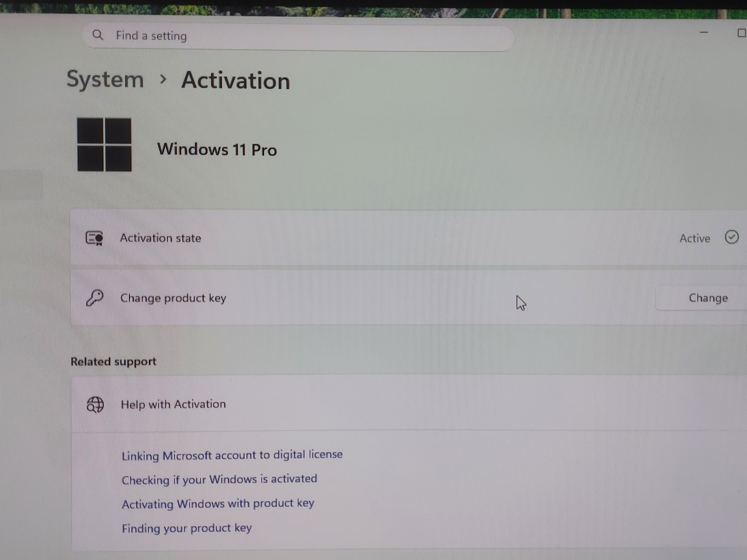Click the search magnifier icon
Screen dimensions: 747x560
[98, 35]
